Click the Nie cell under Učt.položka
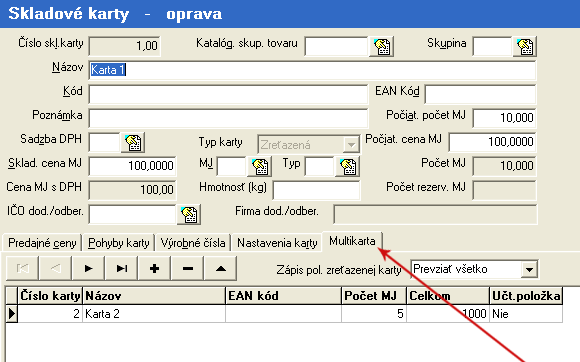580x362 pixels. pyautogui.click(x=526, y=314)
